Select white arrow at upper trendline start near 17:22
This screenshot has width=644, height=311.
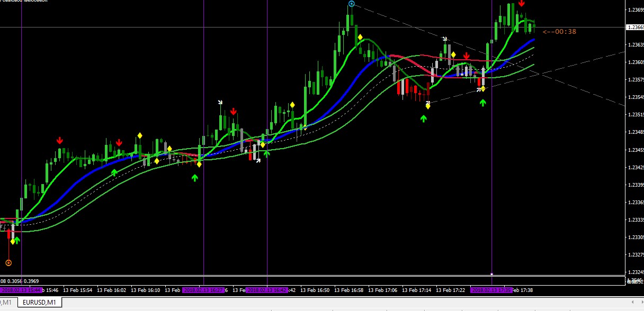point(445,39)
